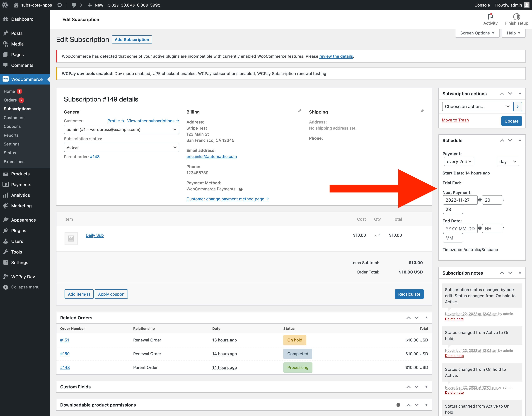Open the Payments sidebar icon

point(6,184)
